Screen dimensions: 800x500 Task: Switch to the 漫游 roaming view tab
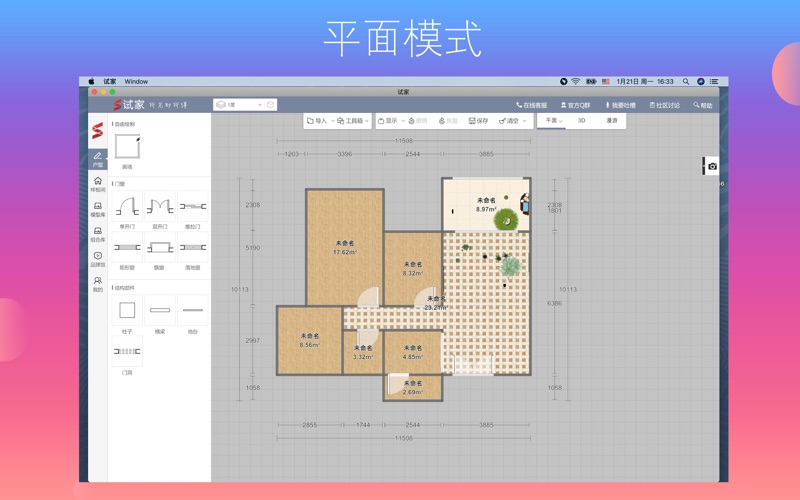612,121
